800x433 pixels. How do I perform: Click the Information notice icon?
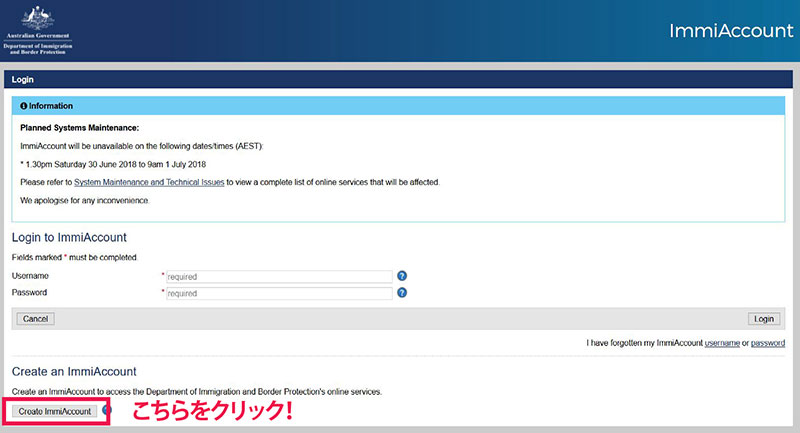click(x=23, y=106)
